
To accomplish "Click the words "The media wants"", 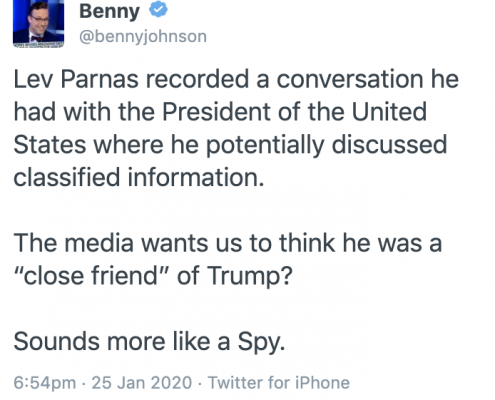I will click(x=111, y=243).
